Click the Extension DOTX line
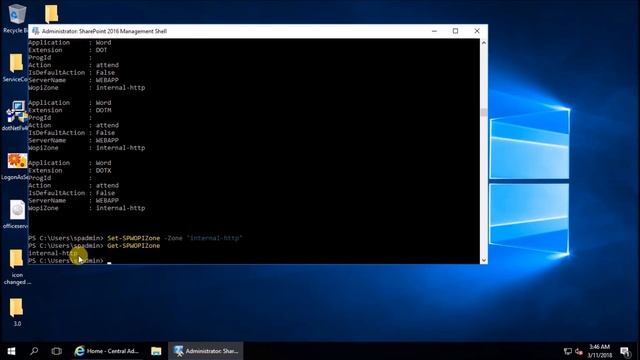This screenshot has height=360, width=640. point(70,170)
